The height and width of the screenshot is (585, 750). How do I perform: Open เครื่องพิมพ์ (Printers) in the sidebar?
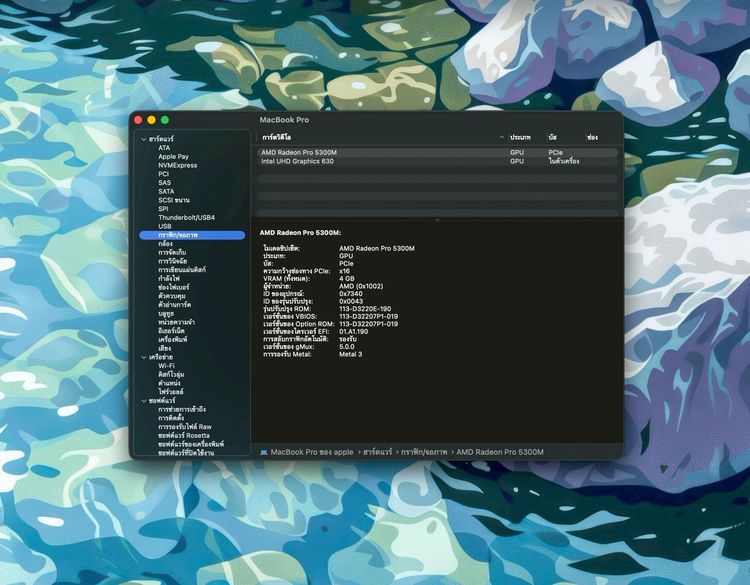pyautogui.click(x=173, y=340)
